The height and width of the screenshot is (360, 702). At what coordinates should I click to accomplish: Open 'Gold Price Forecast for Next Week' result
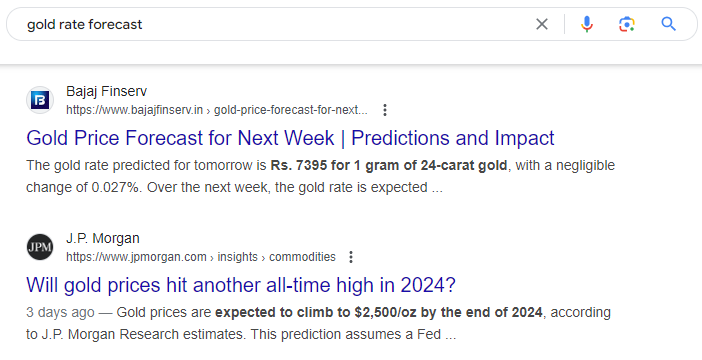tap(290, 138)
